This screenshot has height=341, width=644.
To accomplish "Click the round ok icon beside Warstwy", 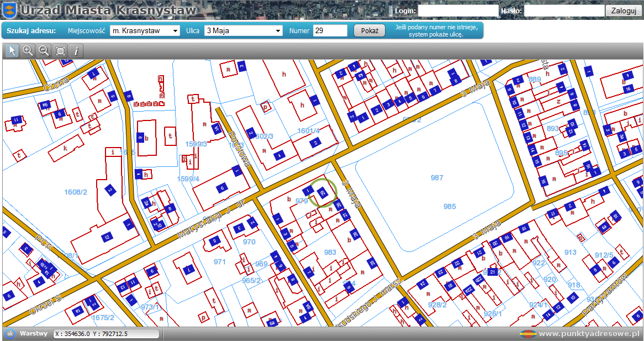I will (10, 334).
